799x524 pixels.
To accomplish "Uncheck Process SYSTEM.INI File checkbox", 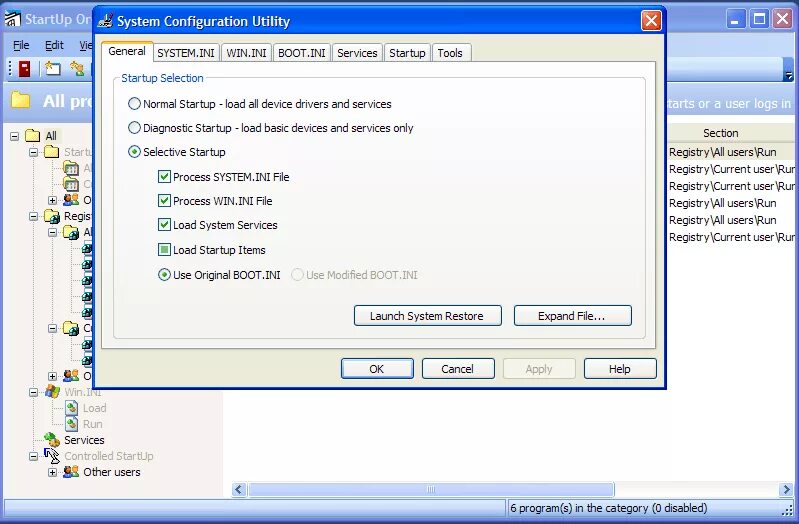I will (x=164, y=177).
